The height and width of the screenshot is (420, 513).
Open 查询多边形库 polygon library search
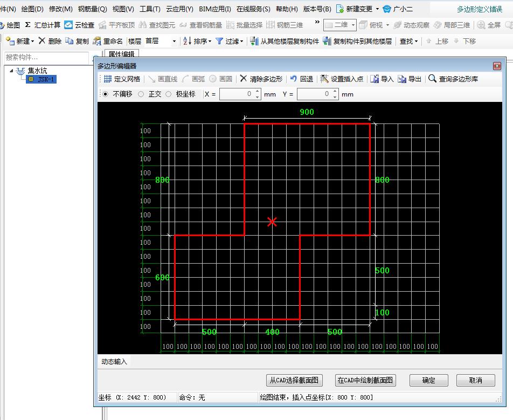click(x=453, y=79)
